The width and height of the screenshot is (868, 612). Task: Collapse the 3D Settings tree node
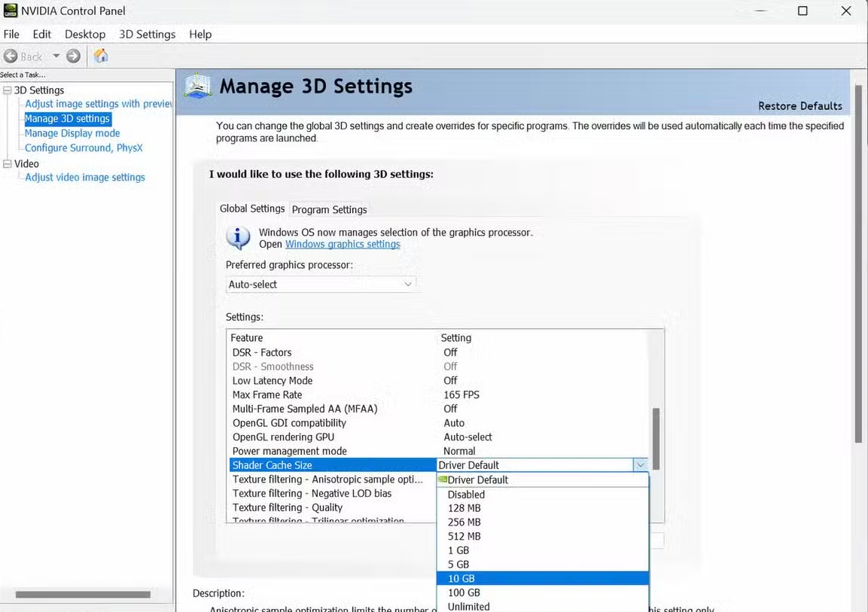tap(8, 90)
